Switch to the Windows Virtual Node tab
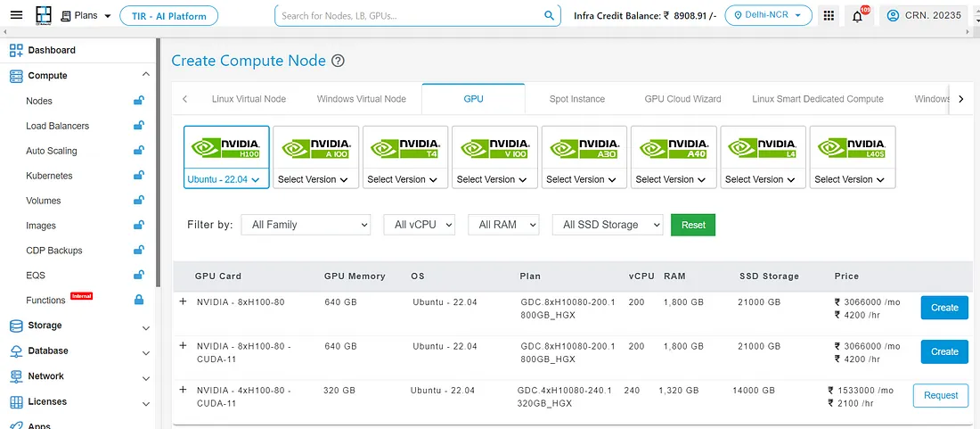This screenshot has height=429, width=980. point(361,99)
